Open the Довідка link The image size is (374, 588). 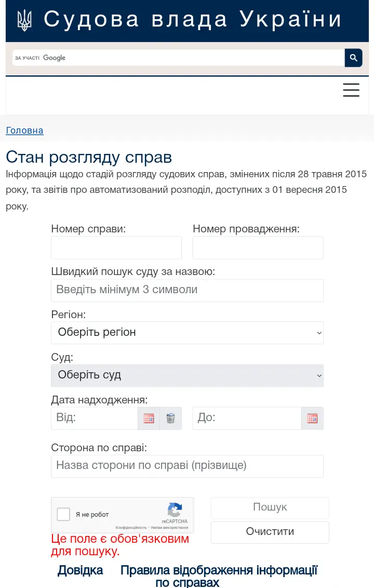[80, 570]
